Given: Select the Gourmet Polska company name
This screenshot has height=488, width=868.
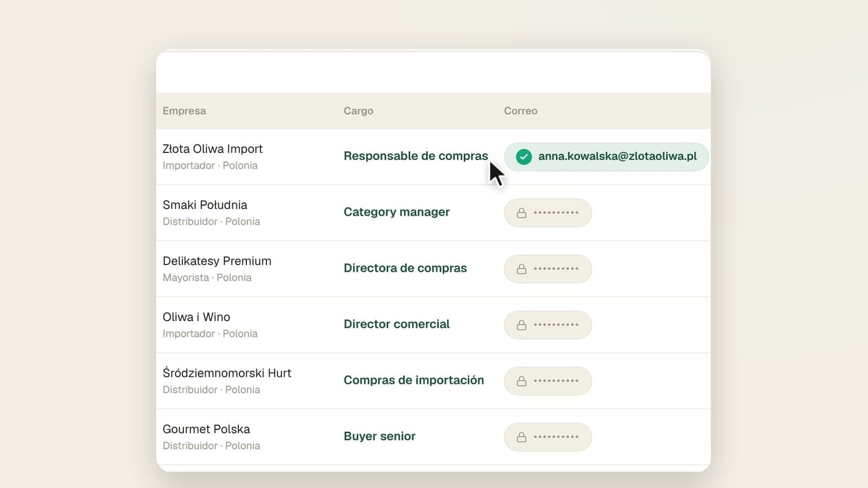Looking at the screenshot, I should (206, 429).
